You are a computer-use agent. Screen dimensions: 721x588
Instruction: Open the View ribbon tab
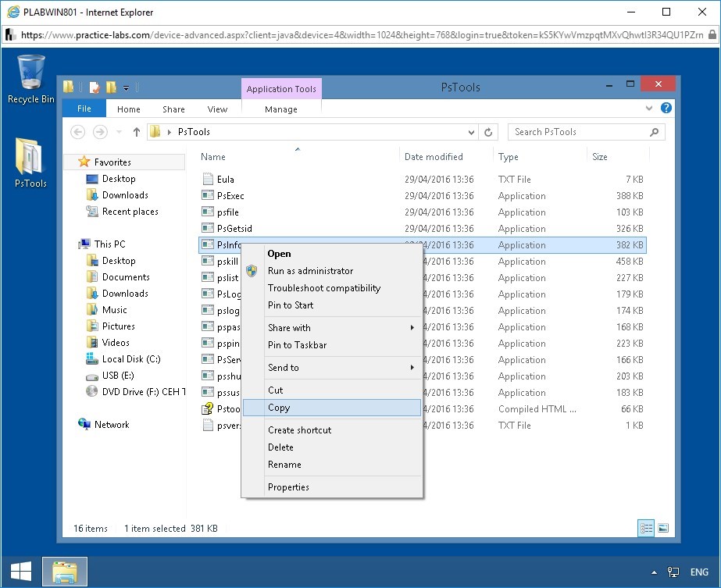pyautogui.click(x=217, y=109)
